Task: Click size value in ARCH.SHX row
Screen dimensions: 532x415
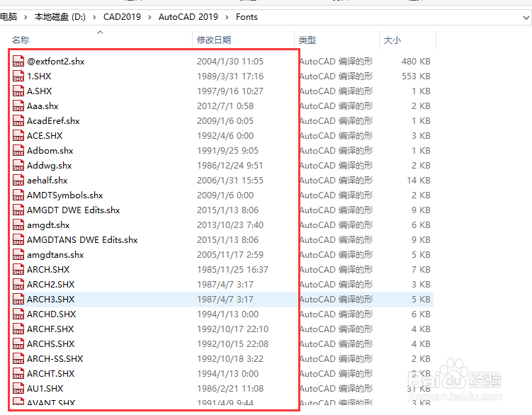Action: pos(421,270)
